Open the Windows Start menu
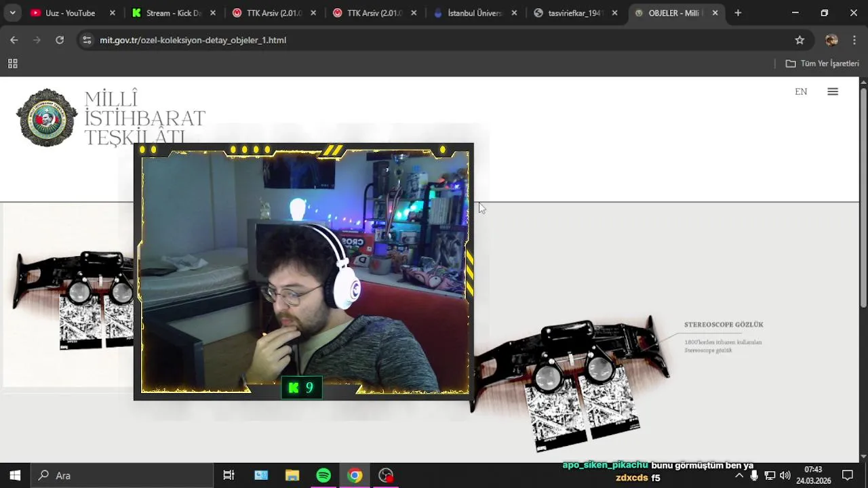The image size is (868, 488). (x=15, y=475)
